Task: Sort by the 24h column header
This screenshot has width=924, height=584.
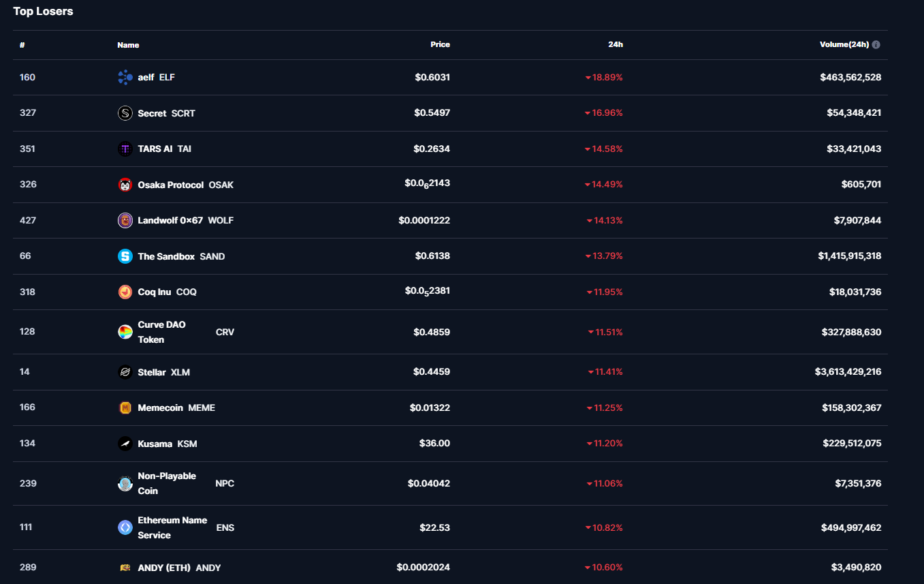Action: coord(615,44)
